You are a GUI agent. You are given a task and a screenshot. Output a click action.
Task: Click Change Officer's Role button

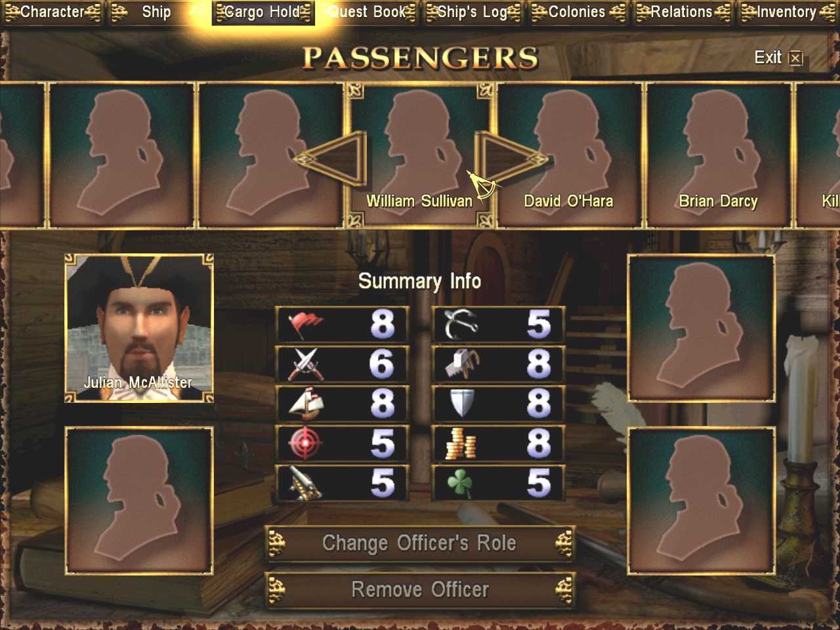[419, 543]
